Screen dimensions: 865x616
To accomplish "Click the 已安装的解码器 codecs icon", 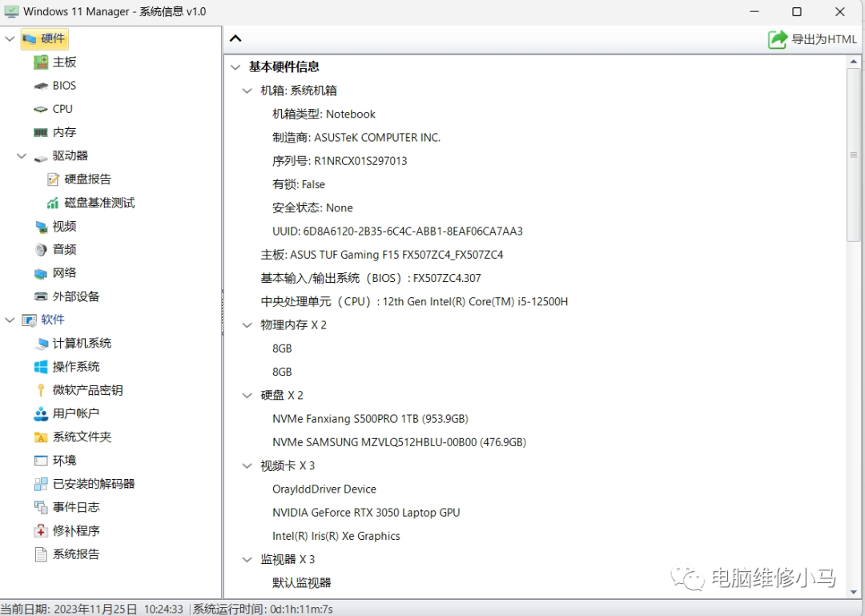I will tap(41, 484).
